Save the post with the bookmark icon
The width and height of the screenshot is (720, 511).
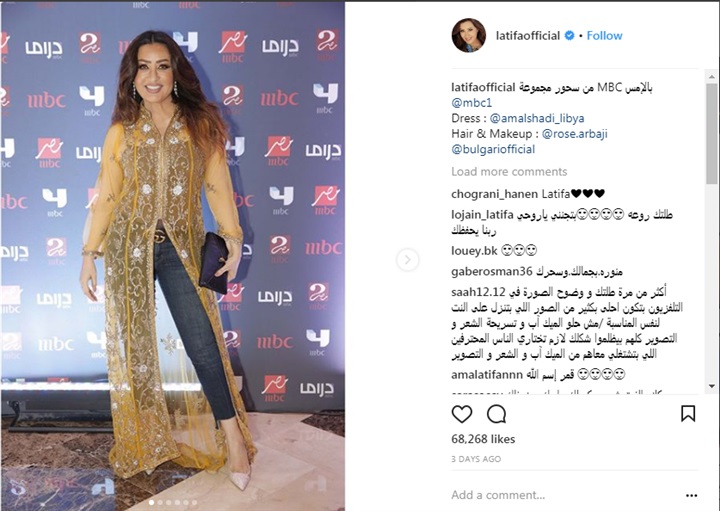pyautogui.click(x=688, y=413)
